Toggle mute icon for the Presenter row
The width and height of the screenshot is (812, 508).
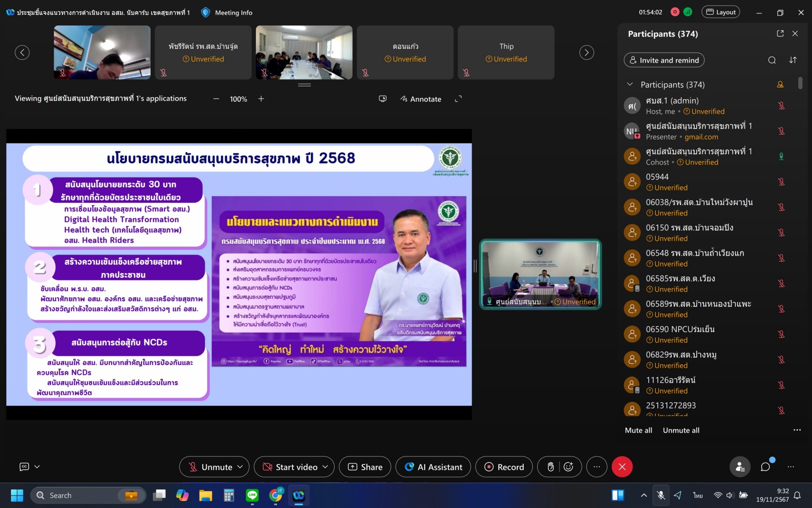tap(781, 131)
